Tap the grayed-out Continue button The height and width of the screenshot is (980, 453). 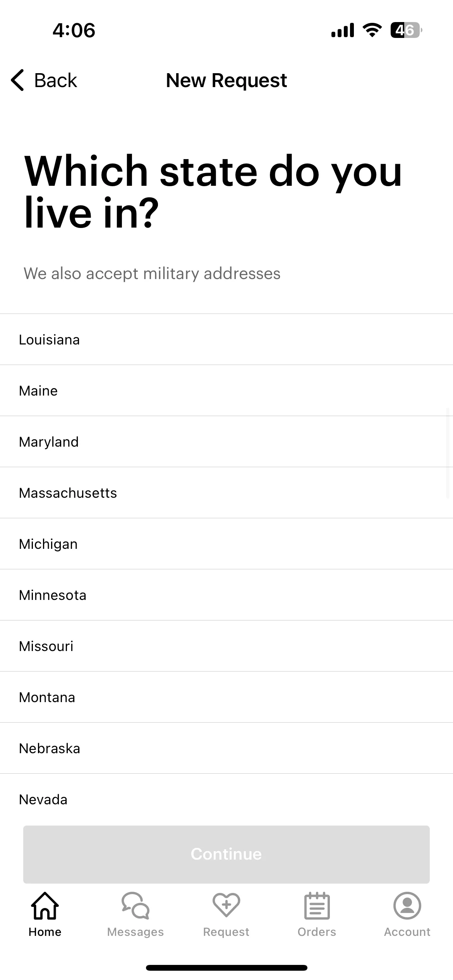pos(226,854)
